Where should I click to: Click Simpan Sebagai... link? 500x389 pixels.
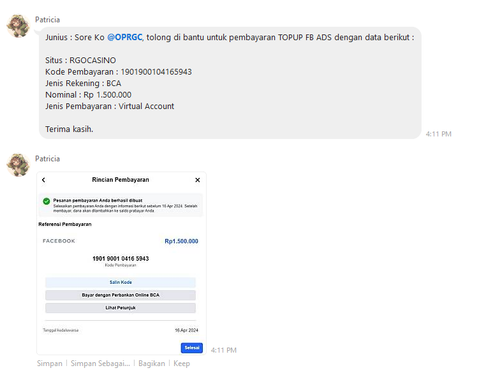[x=100, y=363]
